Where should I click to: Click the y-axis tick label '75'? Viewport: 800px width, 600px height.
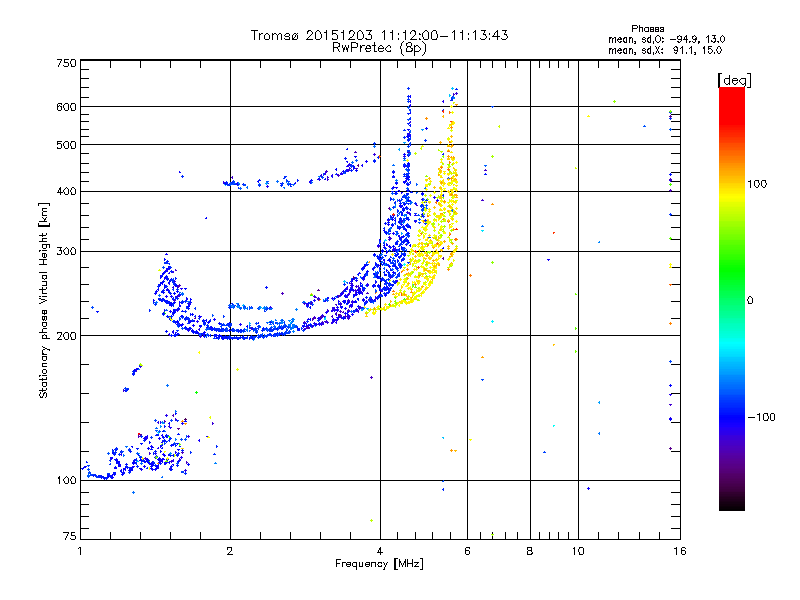[70, 536]
